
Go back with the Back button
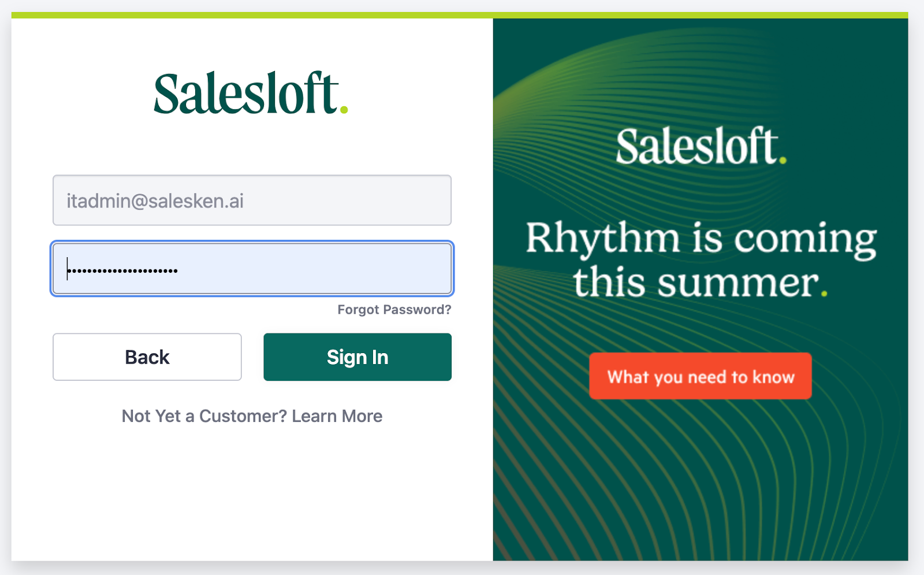147,357
